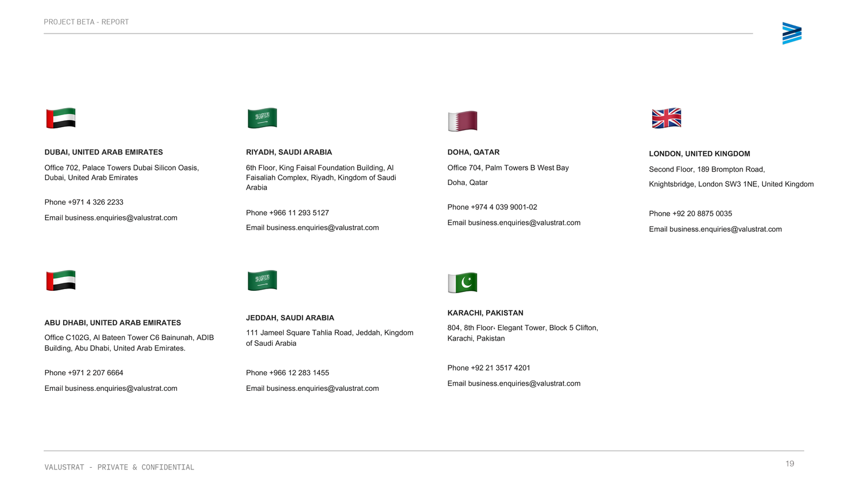This screenshot has height=488, width=868.
Task: Click the Doha office email address
Action: point(524,223)
